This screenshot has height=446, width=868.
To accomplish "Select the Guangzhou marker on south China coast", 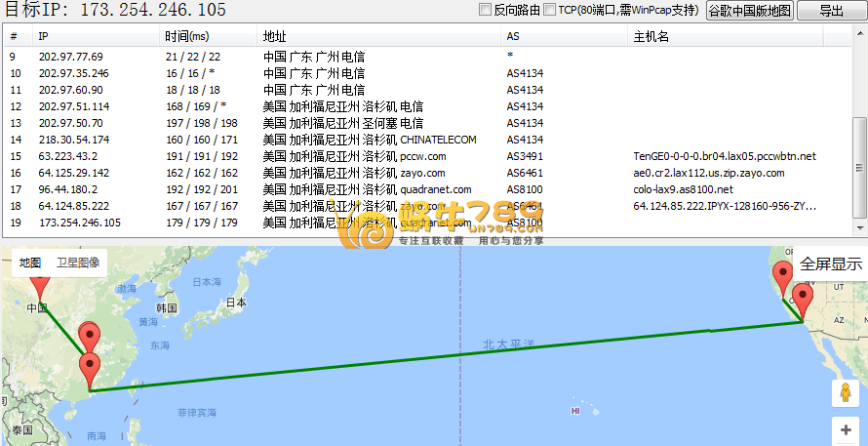I will tap(91, 371).
